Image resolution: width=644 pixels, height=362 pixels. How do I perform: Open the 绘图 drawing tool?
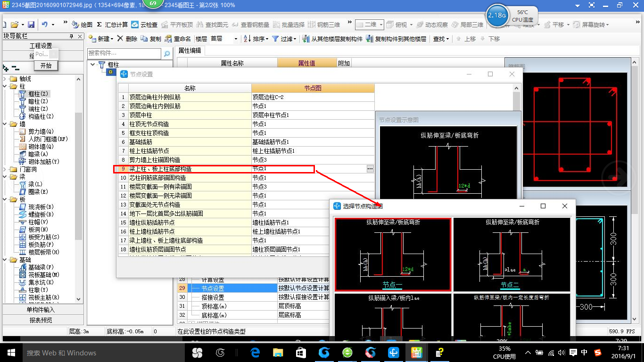pos(83,25)
